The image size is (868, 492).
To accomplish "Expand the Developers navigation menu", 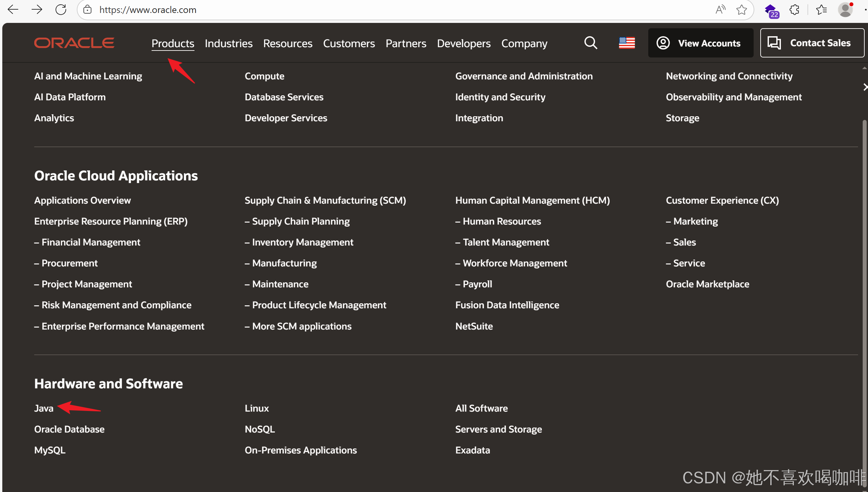I will click(463, 43).
